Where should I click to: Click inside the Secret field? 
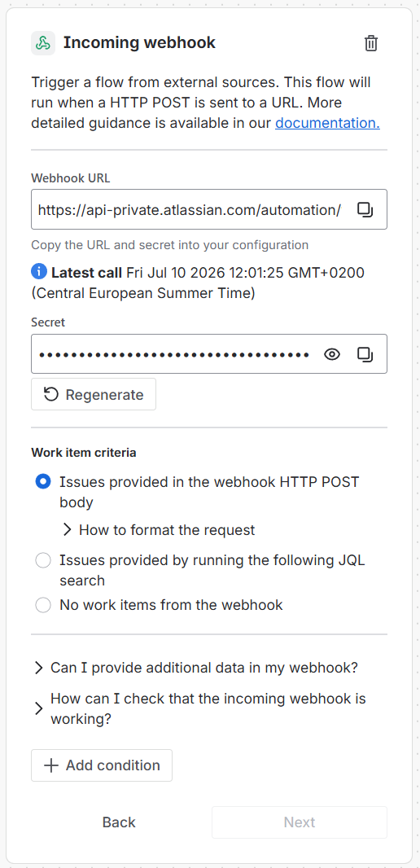[x=174, y=354]
